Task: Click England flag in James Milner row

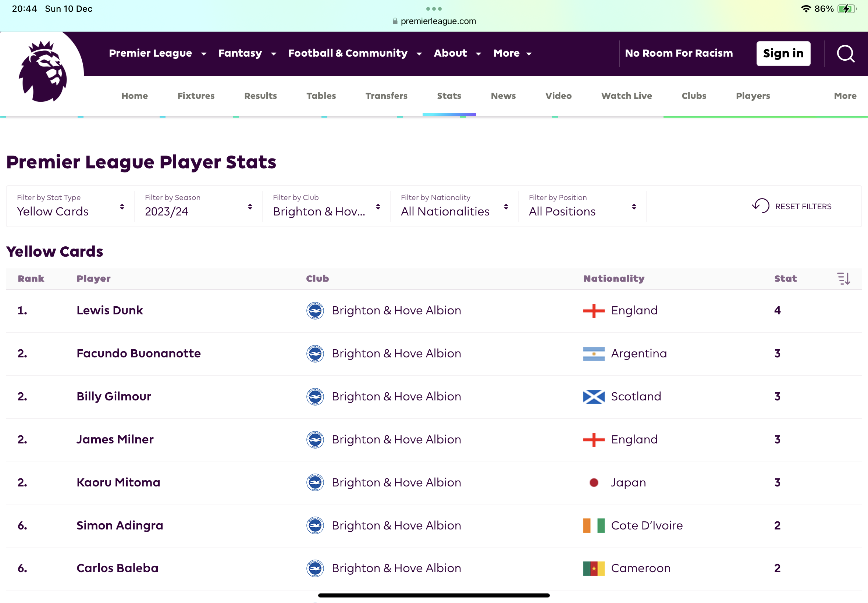Action: tap(594, 440)
